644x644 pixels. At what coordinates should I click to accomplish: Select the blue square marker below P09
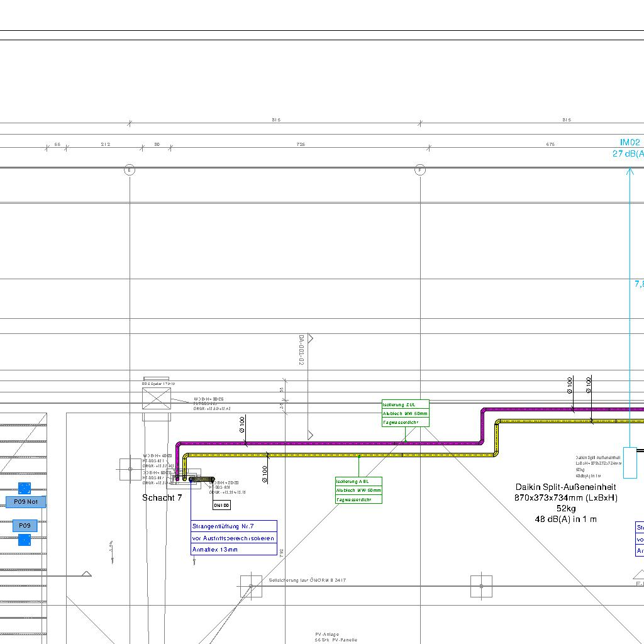tap(24, 540)
